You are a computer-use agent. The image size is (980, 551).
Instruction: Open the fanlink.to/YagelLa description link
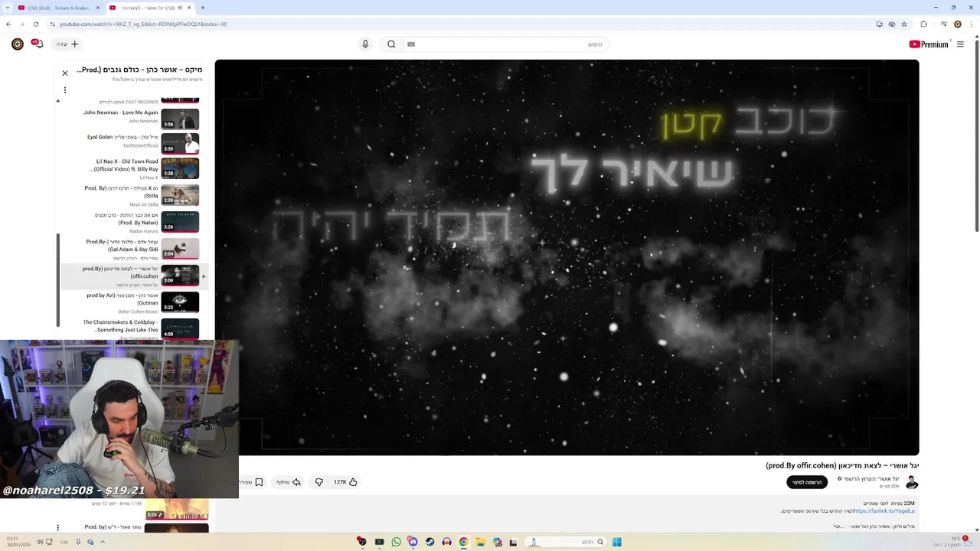coord(884,511)
